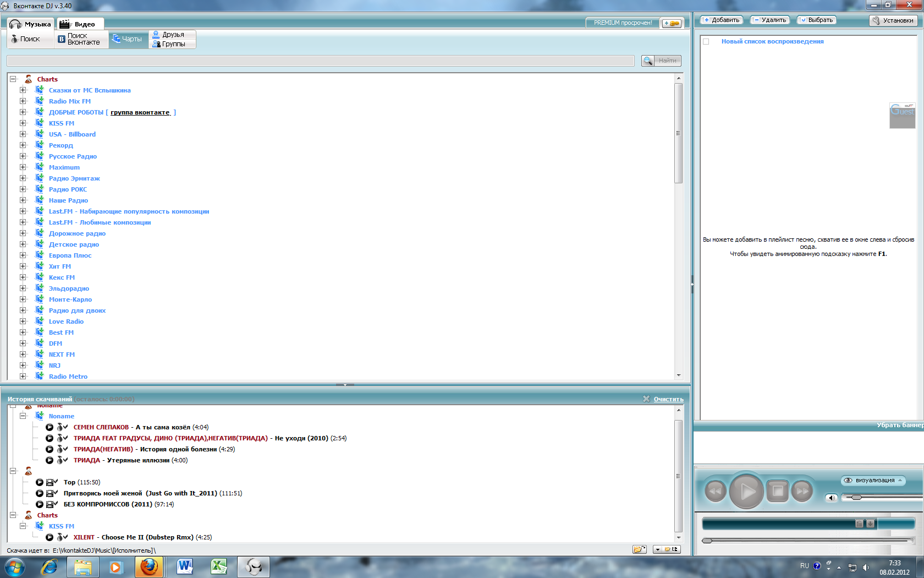Viewport: 924px width, 578px height.
Task: Open the Поиск Вконтакте section
Action: pyautogui.click(x=81, y=39)
